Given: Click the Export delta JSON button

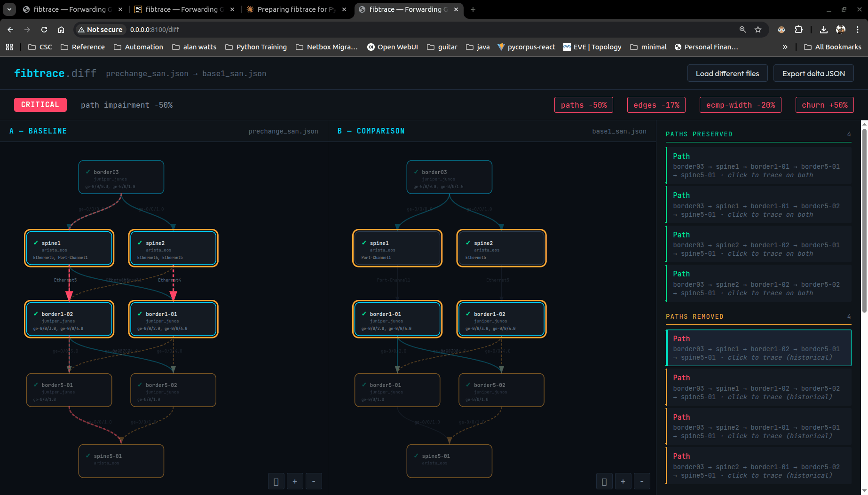Looking at the screenshot, I should [x=813, y=73].
